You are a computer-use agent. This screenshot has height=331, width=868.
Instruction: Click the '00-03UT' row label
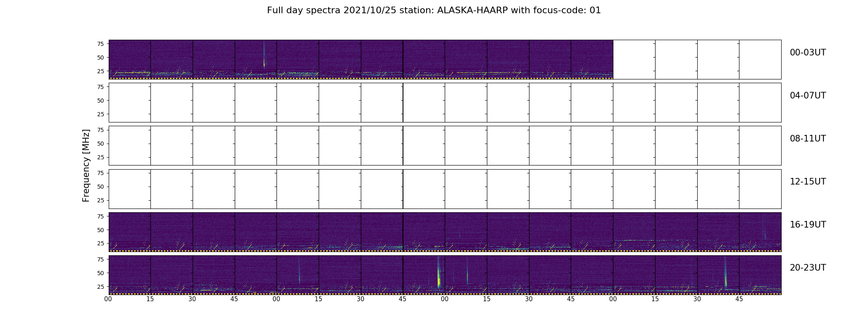808,53
